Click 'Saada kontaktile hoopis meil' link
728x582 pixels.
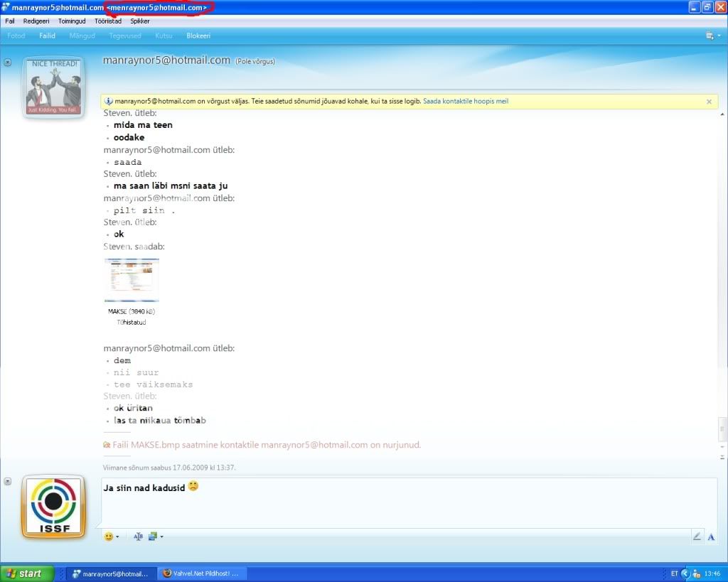(x=466, y=102)
